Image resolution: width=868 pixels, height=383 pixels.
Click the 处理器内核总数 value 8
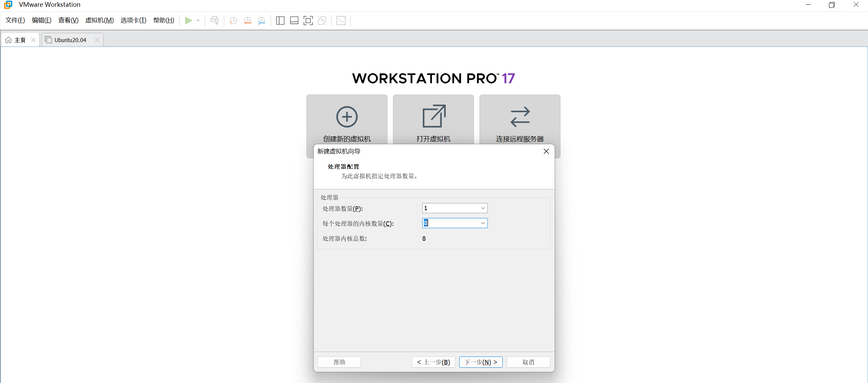click(424, 239)
